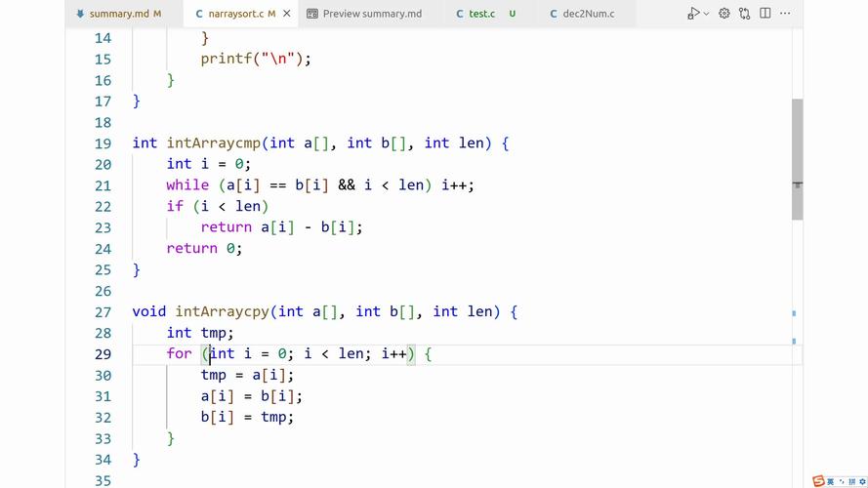This screenshot has width=868, height=488.
Task: Click the preview icon on Preview summary.md tab
Action: (x=312, y=14)
